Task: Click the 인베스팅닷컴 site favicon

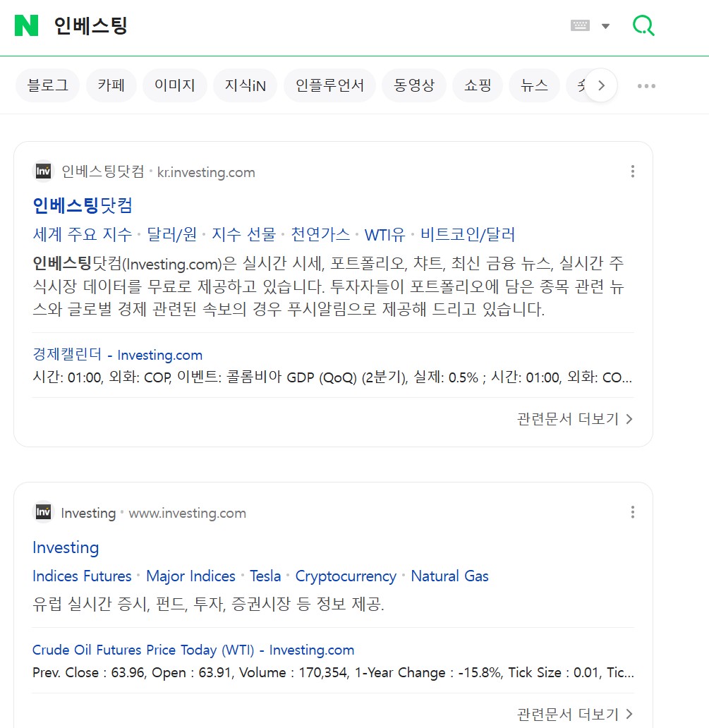Action: point(44,171)
